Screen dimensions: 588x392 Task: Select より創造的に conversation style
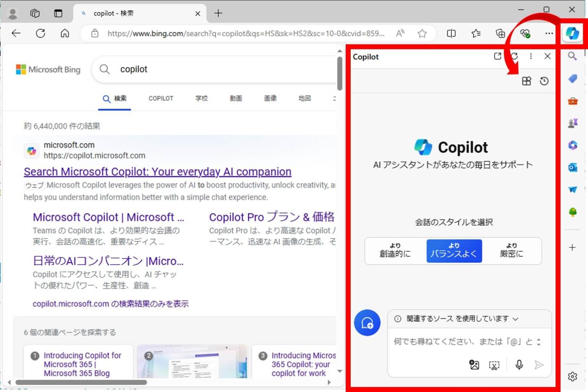[x=395, y=251]
